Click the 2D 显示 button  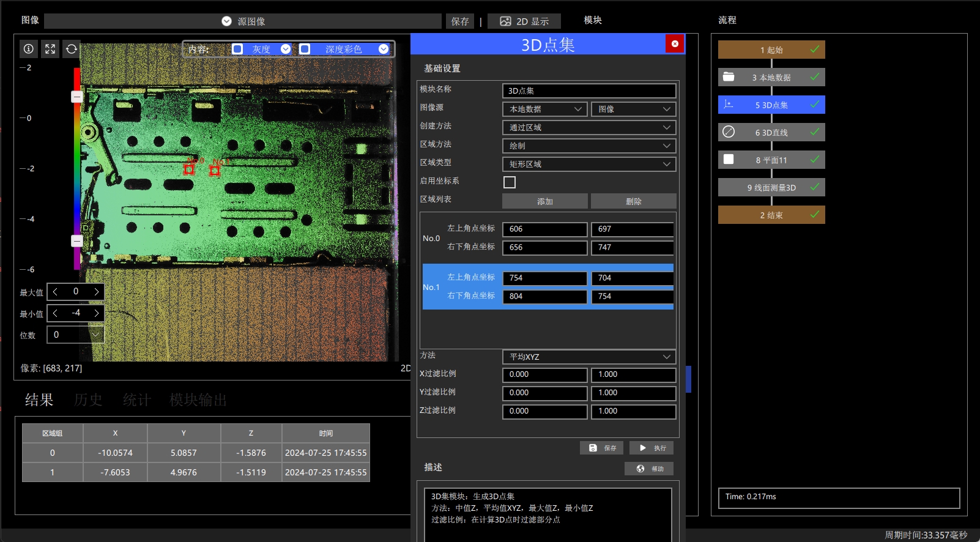[x=524, y=21]
